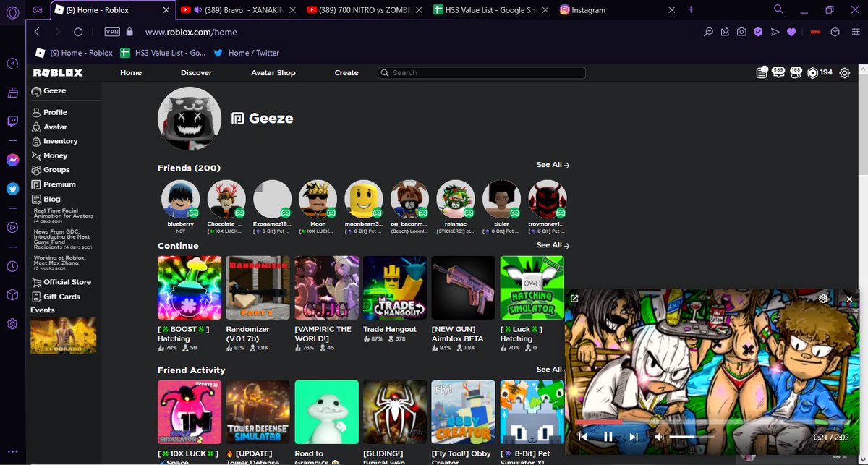This screenshot has width=868, height=465.
Task: Click the zoom-out magnifier in address bar
Action: pos(709,32)
